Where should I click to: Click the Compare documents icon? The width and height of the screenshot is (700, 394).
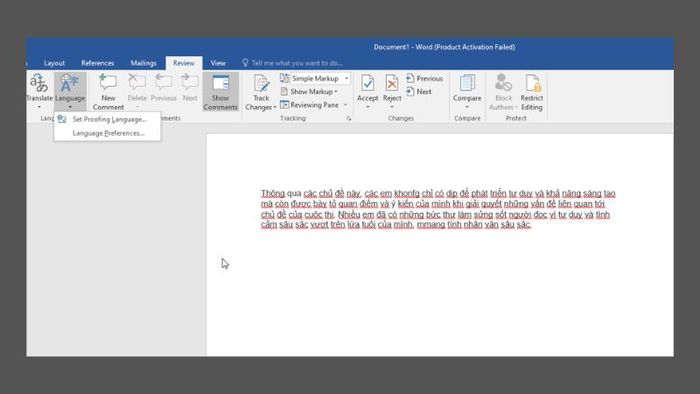coord(467,83)
